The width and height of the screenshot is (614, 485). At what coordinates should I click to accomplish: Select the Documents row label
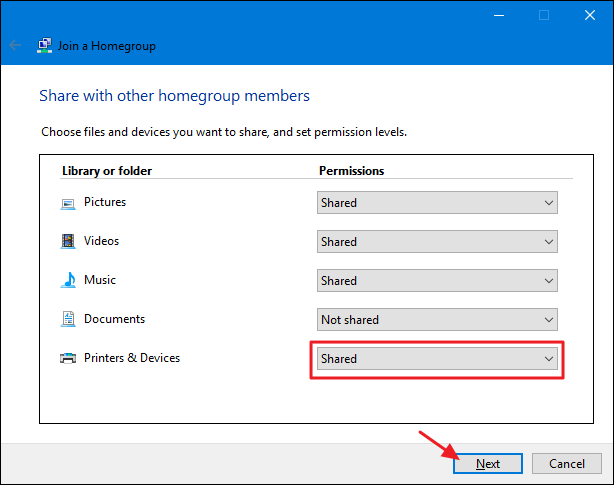[114, 319]
